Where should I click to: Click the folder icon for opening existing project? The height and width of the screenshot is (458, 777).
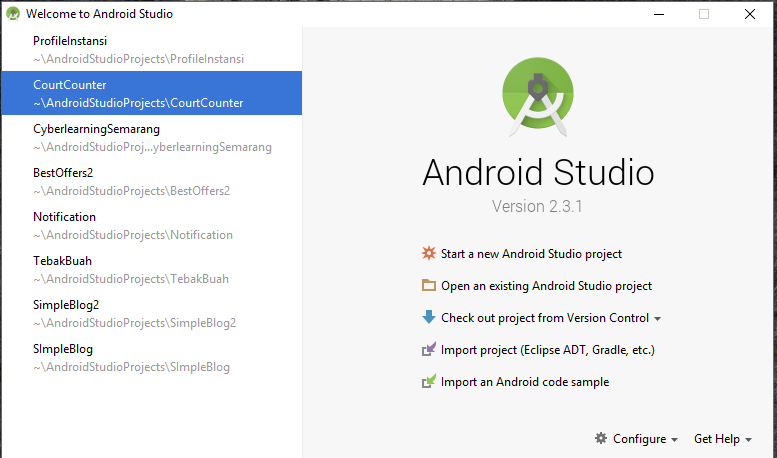pyautogui.click(x=429, y=286)
